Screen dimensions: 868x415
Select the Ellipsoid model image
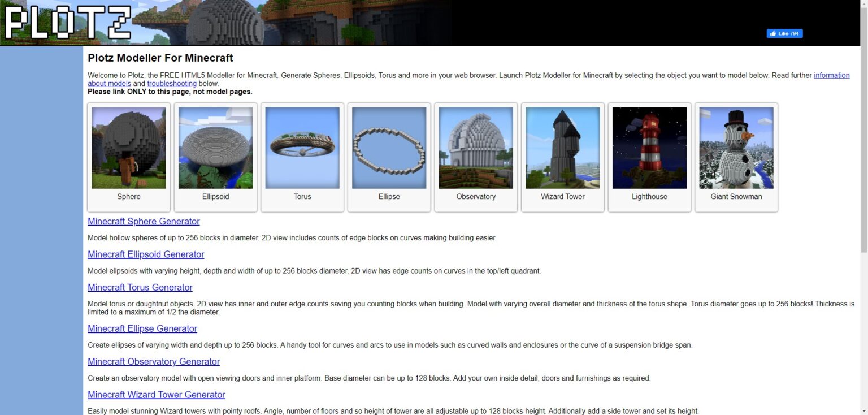click(215, 148)
